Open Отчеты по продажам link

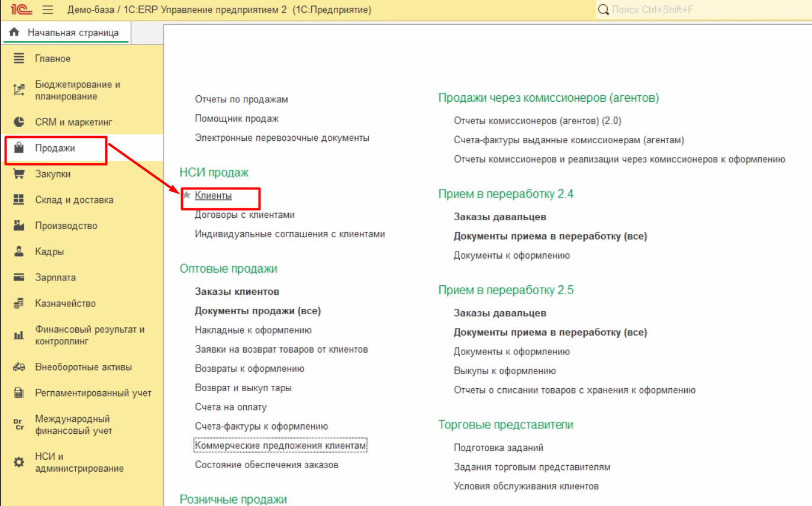click(241, 99)
